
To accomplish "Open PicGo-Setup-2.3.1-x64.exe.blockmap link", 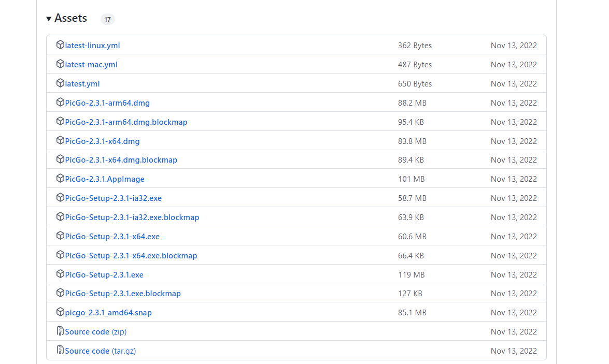I will 131,256.
